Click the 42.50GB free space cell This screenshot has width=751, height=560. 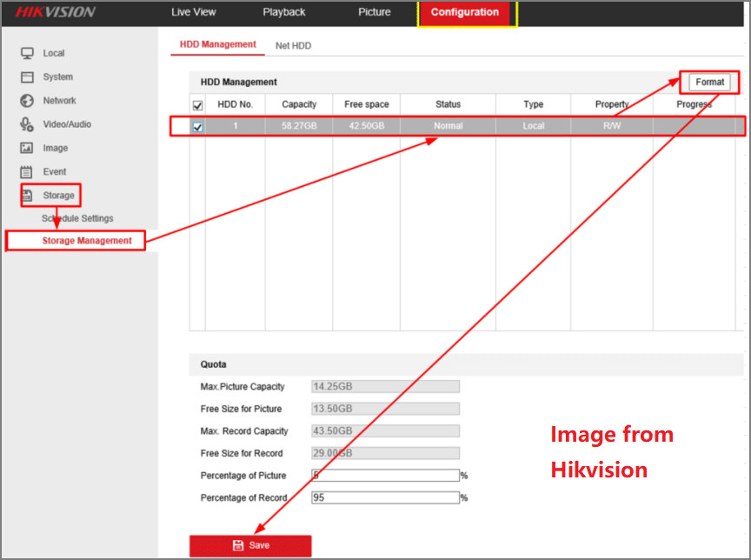pyautogui.click(x=367, y=126)
